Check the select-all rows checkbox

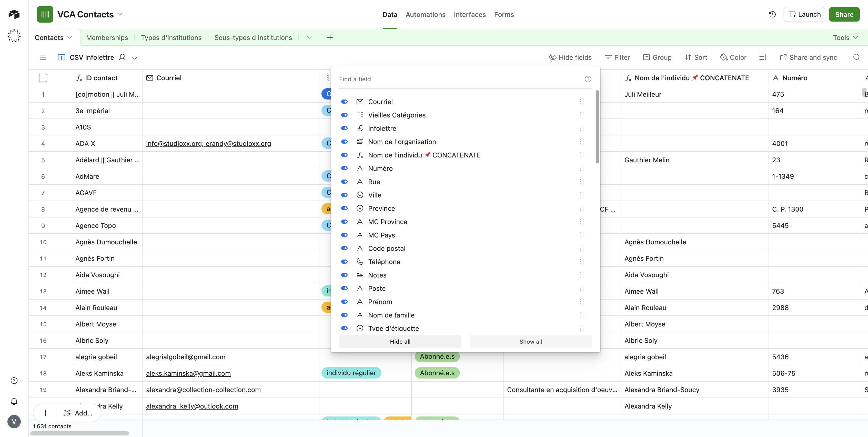pos(43,78)
